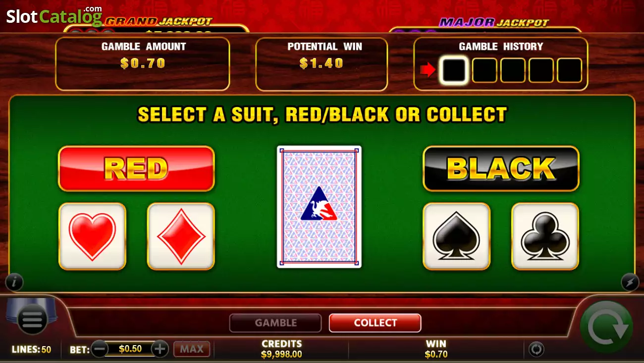The height and width of the screenshot is (363, 644).
Task: Choose the club suit card
Action: click(x=545, y=236)
